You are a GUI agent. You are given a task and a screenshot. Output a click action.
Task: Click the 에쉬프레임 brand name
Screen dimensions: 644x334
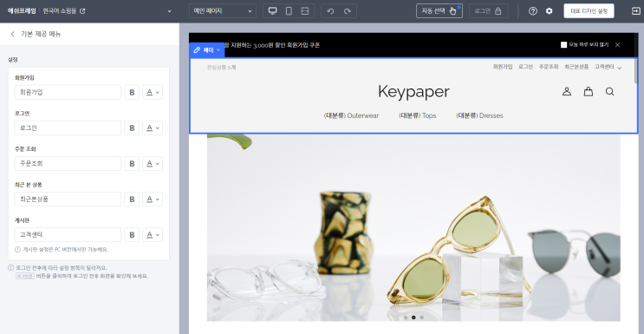pos(22,11)
